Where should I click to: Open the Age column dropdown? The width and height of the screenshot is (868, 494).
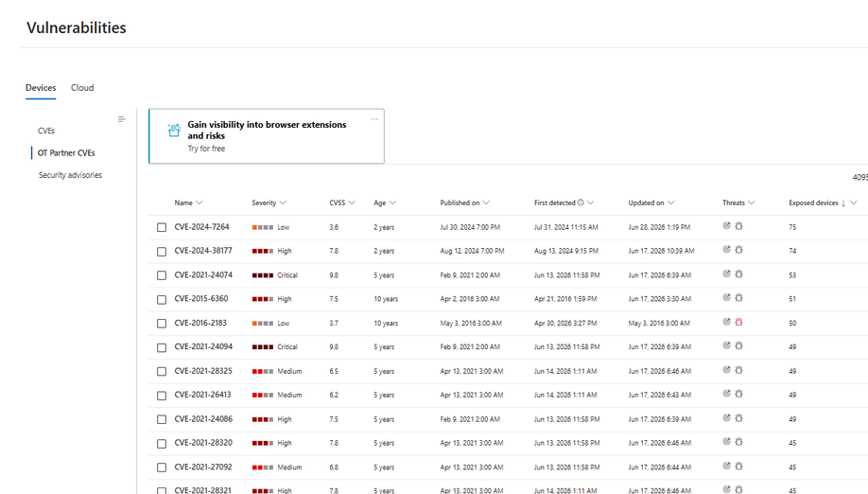392,203
